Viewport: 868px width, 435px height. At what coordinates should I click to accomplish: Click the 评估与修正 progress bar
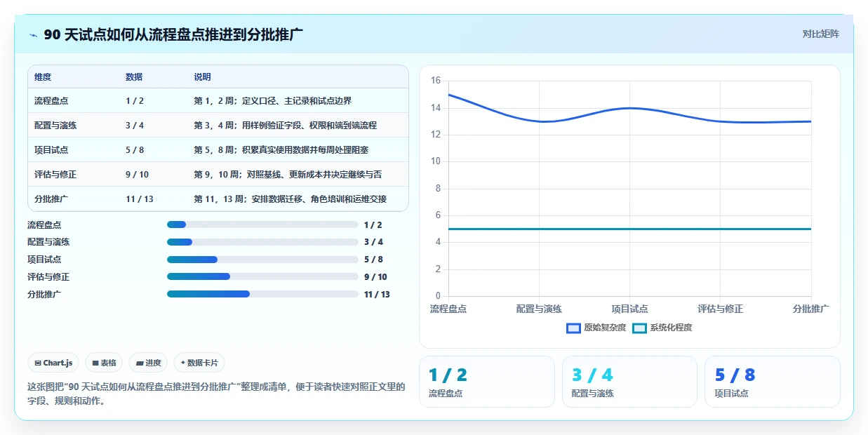coord(262,276)
